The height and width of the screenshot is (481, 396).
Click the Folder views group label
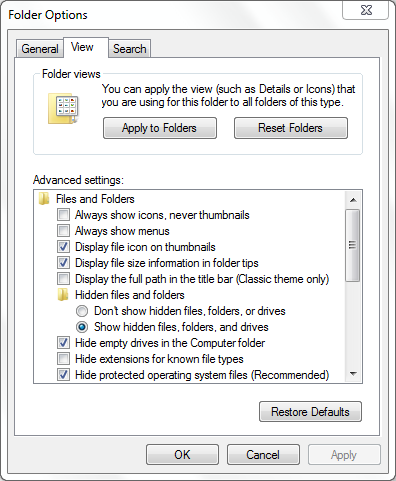tap(71, 74)
